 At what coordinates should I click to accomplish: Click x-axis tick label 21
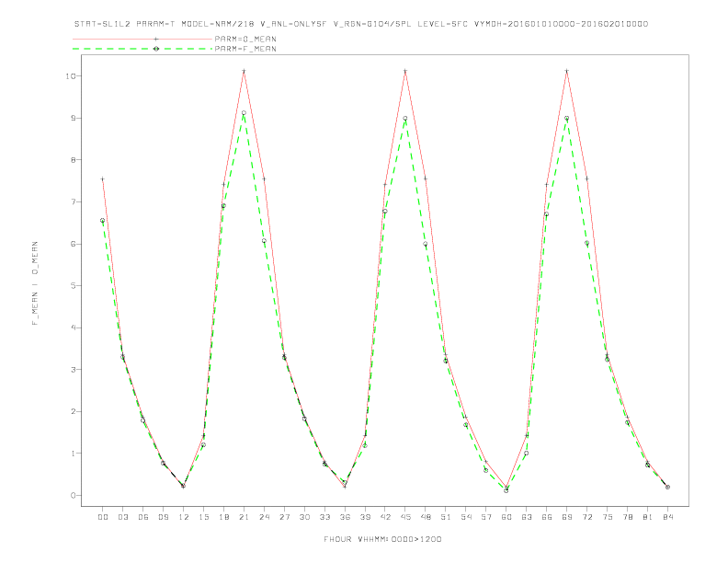(244, 517)
